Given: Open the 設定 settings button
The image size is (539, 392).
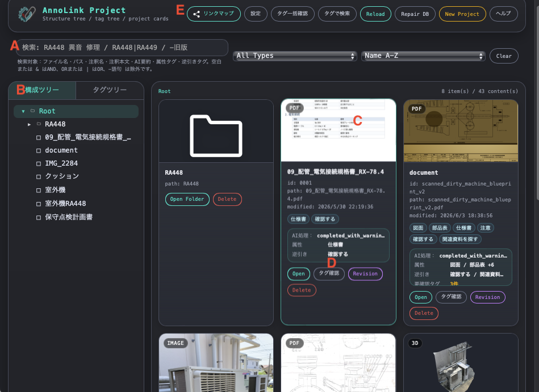Looking at the screenshot, I should [256, 14].
